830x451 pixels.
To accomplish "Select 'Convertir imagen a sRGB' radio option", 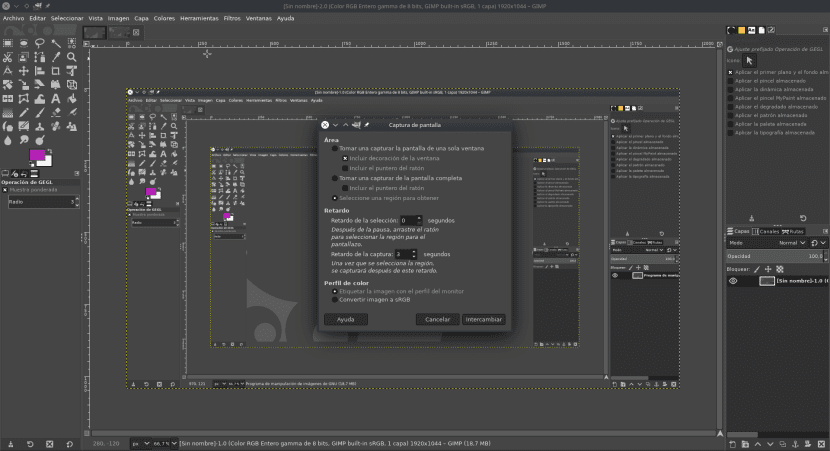I will click(x=336, y=300).
